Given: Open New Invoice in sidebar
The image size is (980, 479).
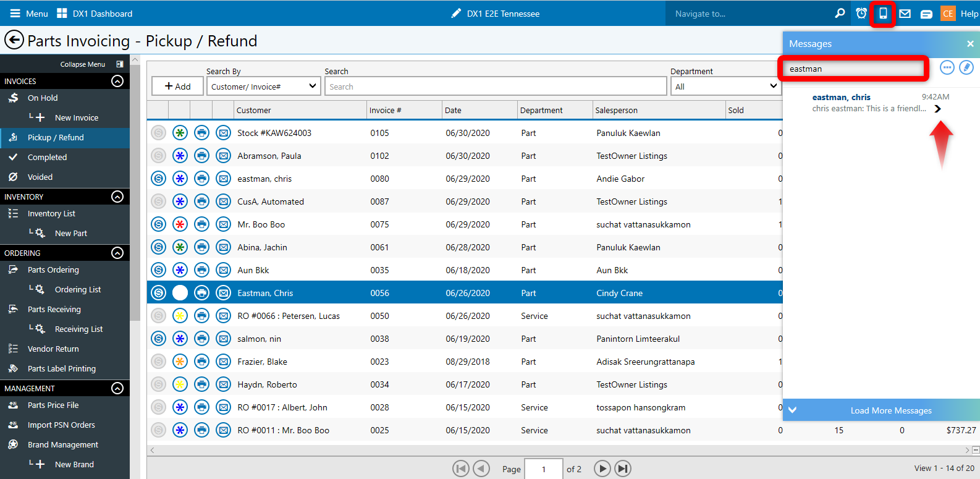Looking at the screenshot, I should click(x=76, y=117).
